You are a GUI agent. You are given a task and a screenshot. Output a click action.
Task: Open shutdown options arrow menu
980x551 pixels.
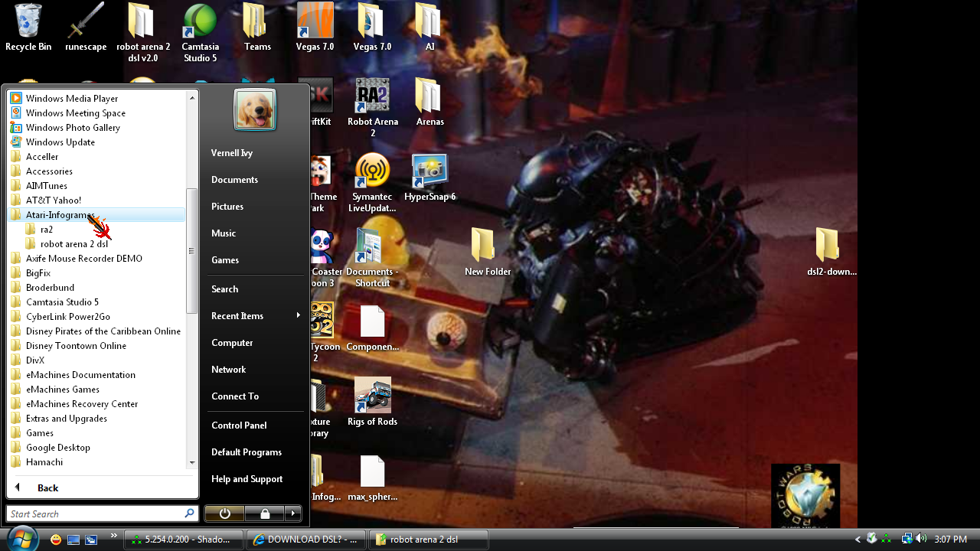(x=293, y=514)
